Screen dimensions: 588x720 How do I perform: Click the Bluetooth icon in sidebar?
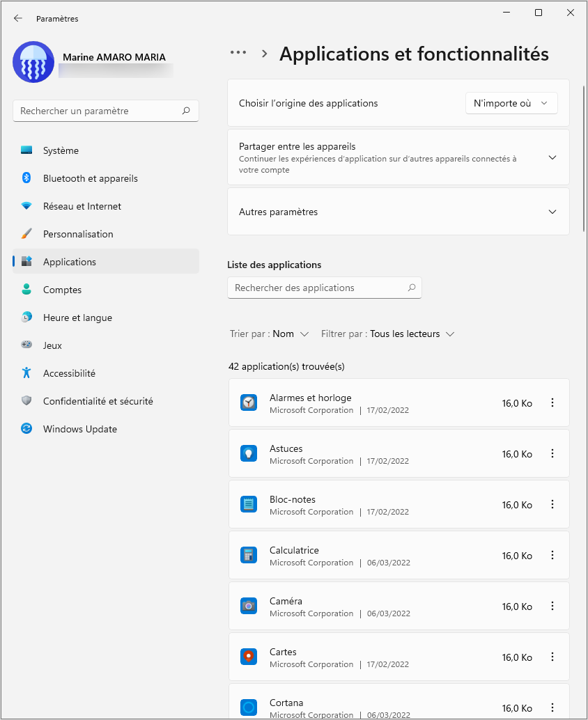click(26, 178)
